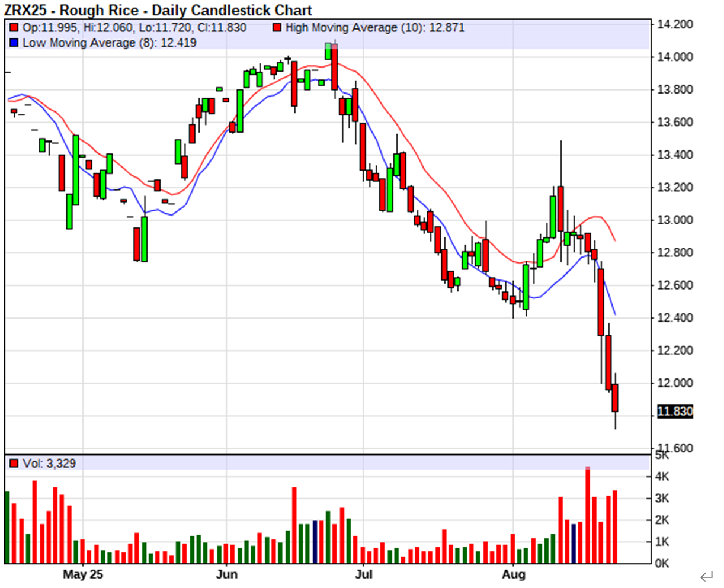Viewport: 724px width, 588px height.
Task: Click the 13.000 price axis label
Action: point(675,220)
